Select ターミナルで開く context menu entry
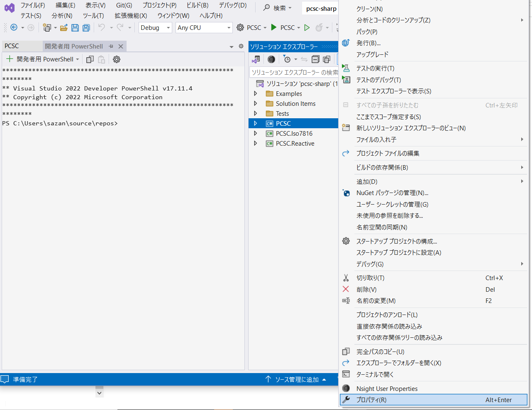The width and height of the screenshot is (532, 410). 433,375
